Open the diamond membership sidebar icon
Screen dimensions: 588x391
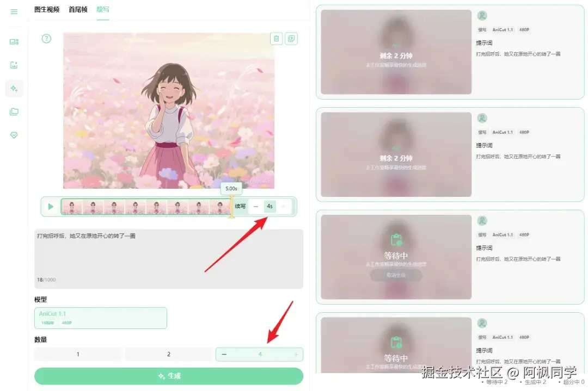click(14, 135)
